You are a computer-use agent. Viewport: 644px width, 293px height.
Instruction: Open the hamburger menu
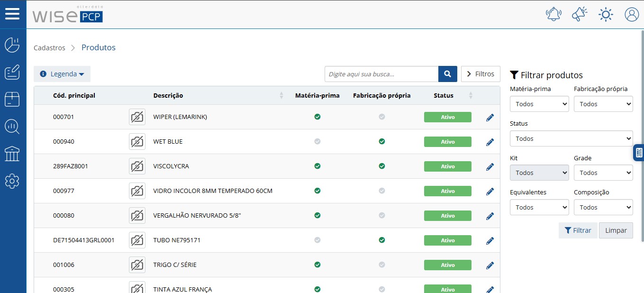coord(12,13)
